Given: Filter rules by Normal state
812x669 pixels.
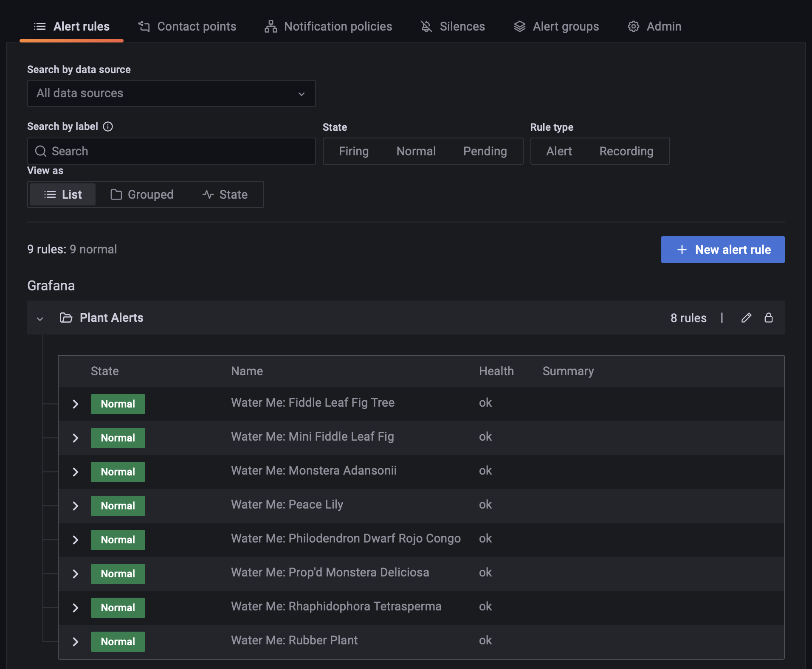Looking at the screenshot, I should click(416, 151).
